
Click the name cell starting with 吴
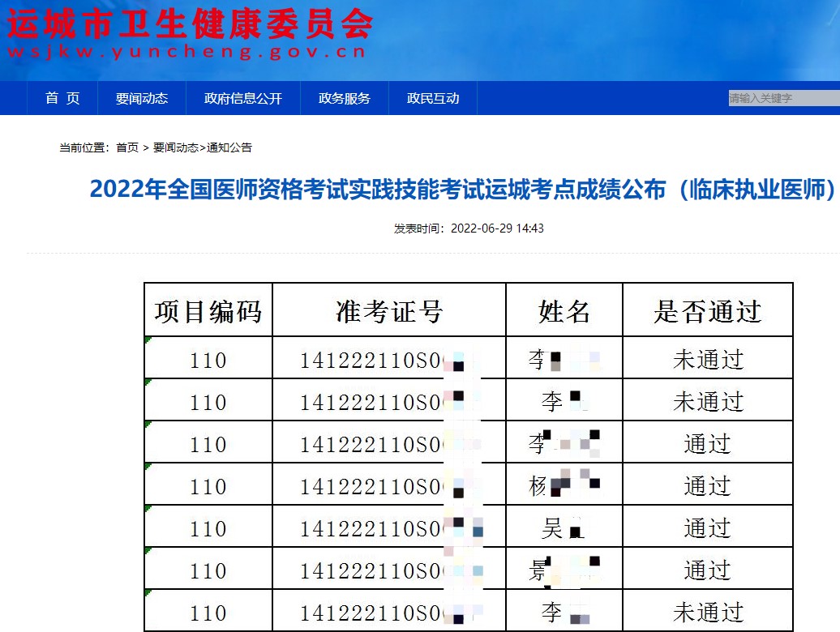(x=564, y=527)
